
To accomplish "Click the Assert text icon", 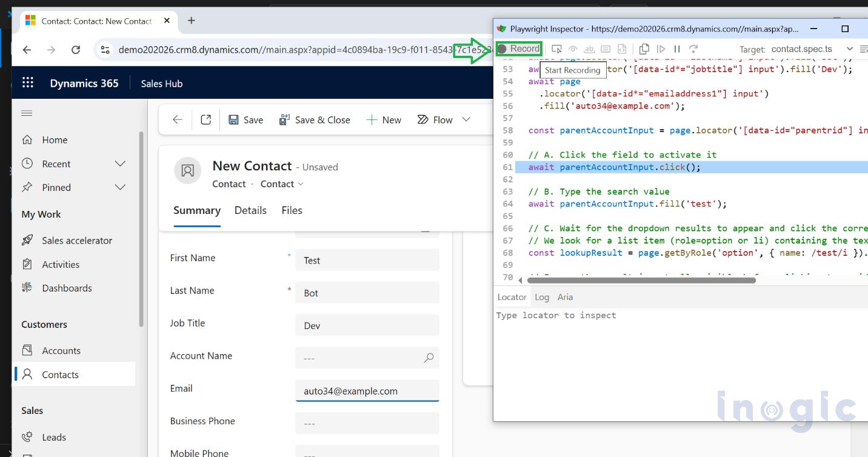I will click(x=589, y=49).
